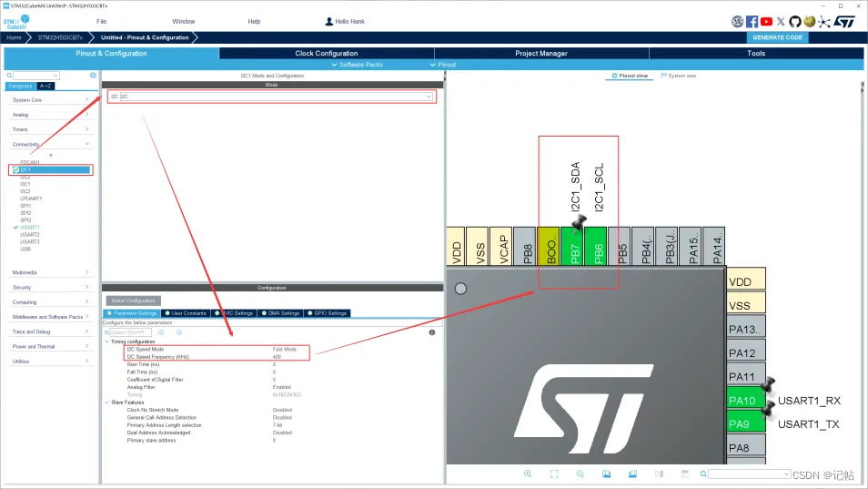Click the pin marker on PB7
The height and width of the screenshot is (489, 868).
[x=579, y=222]
